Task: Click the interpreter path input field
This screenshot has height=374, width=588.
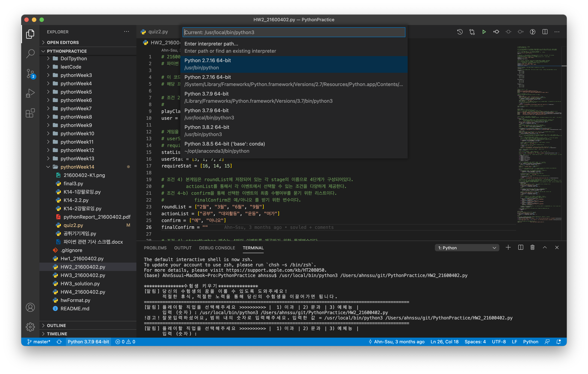Action: 294,32
